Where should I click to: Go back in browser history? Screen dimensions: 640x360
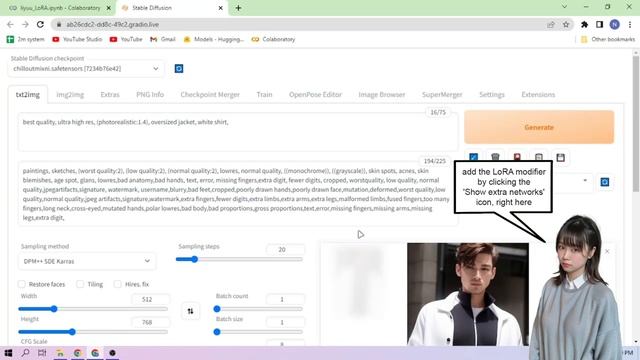[x=10, y=24]
